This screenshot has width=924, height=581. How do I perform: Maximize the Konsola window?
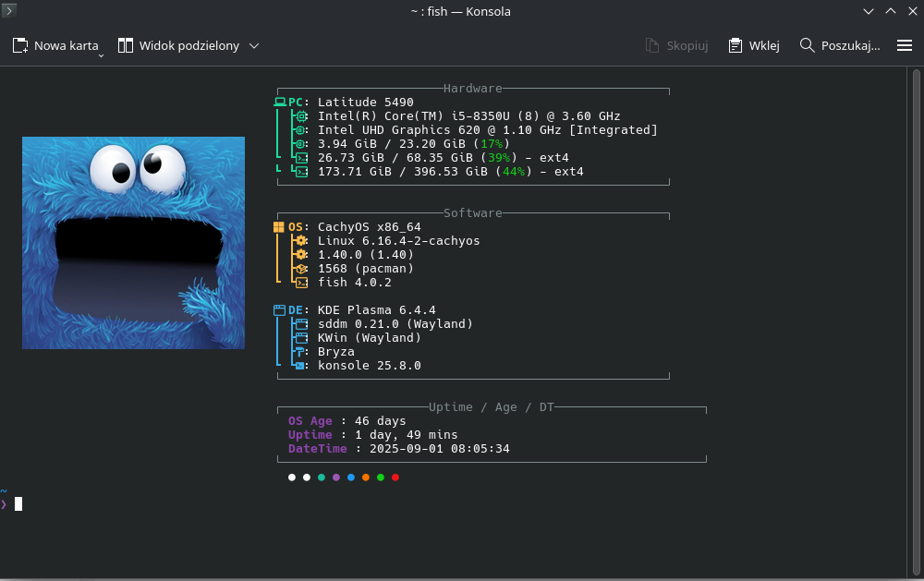coord(891,11)
